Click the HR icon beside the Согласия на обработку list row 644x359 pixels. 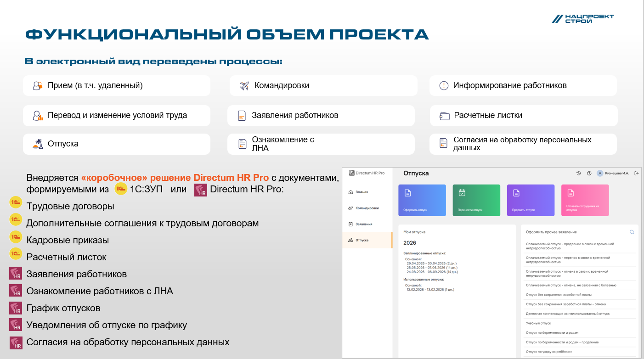16,342
